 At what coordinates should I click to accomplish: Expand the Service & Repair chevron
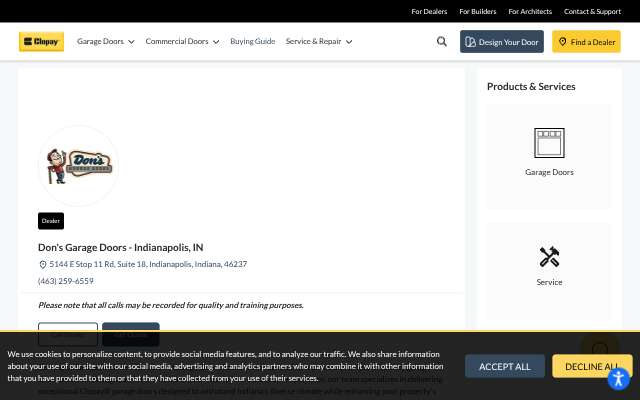(349, 42)
